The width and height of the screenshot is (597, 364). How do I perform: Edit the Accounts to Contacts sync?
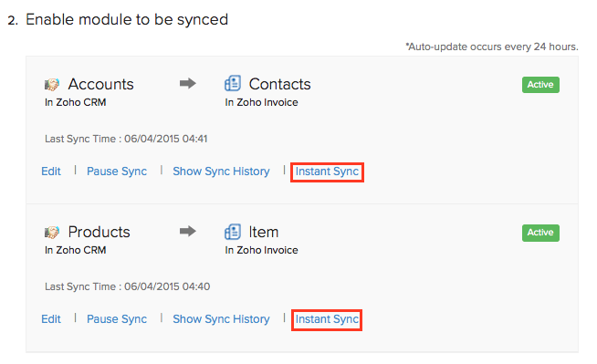51,172
